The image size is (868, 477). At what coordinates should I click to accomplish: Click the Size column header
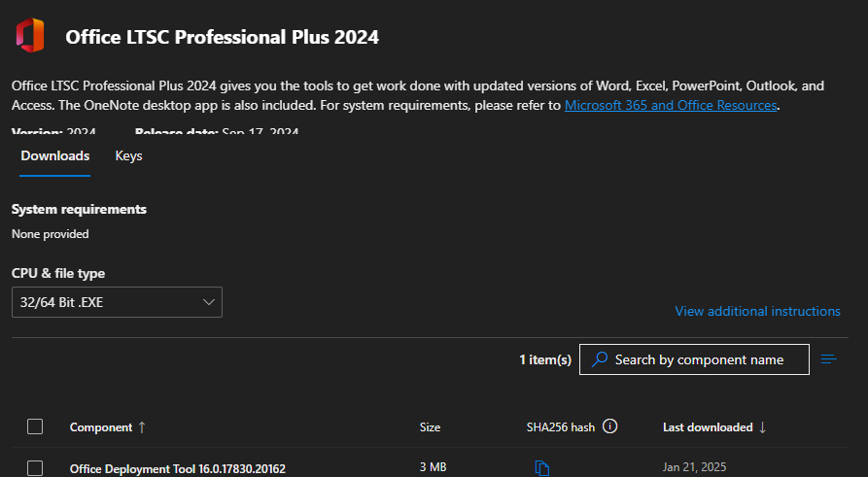(430, 427)
